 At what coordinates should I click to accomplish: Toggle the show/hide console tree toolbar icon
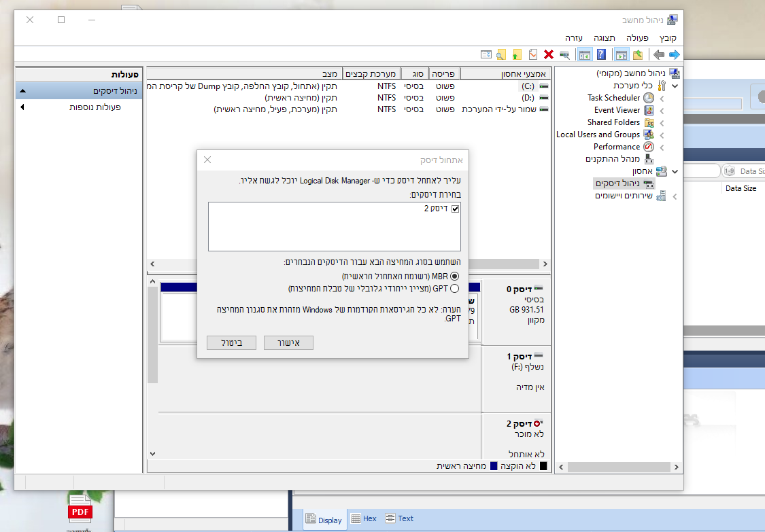[621, 54]
